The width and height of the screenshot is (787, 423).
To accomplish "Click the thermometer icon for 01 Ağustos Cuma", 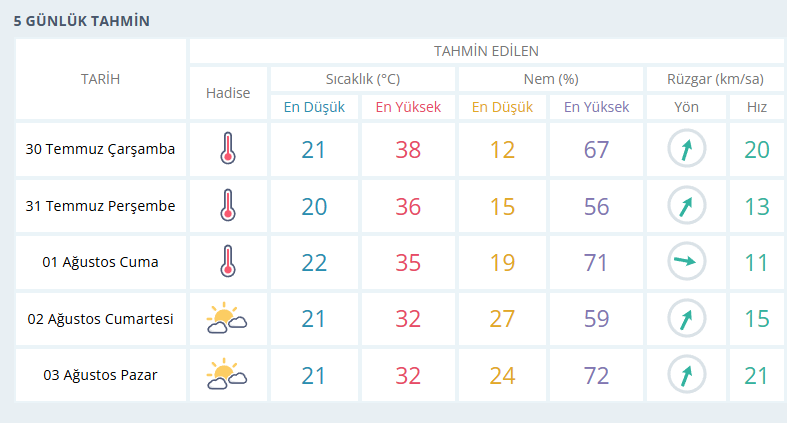I will [228, 261].
